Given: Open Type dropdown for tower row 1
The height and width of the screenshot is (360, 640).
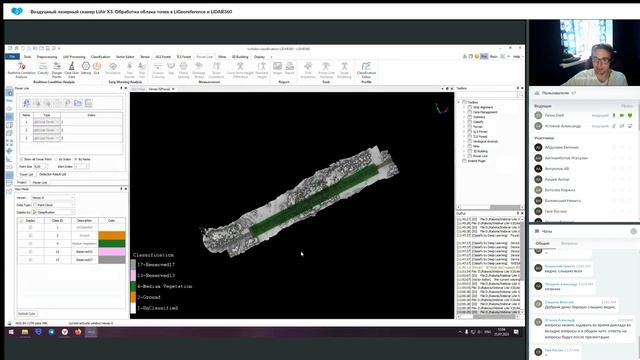Looking at the screenshot, I should pos(47,122).
